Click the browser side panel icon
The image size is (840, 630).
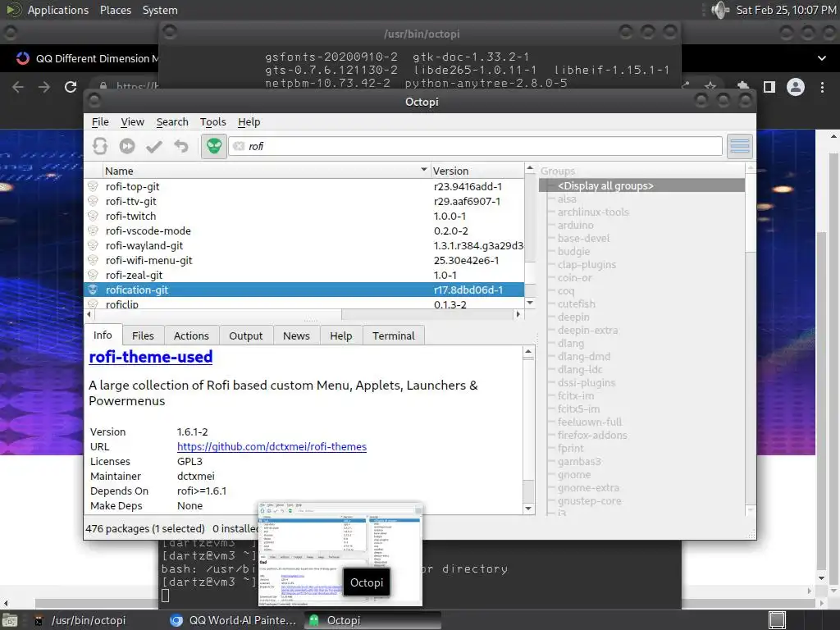(x=769, y=87)
